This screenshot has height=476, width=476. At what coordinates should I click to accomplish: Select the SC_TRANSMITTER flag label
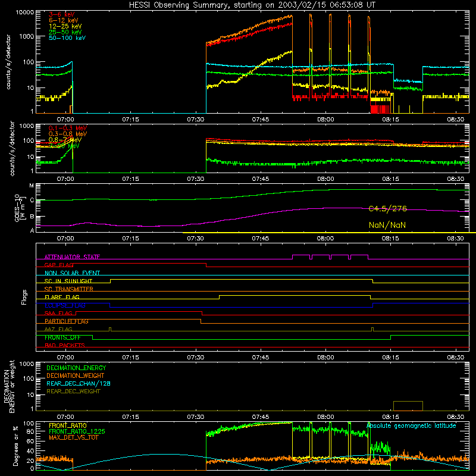pyautogui.click(x=69, y=289)
